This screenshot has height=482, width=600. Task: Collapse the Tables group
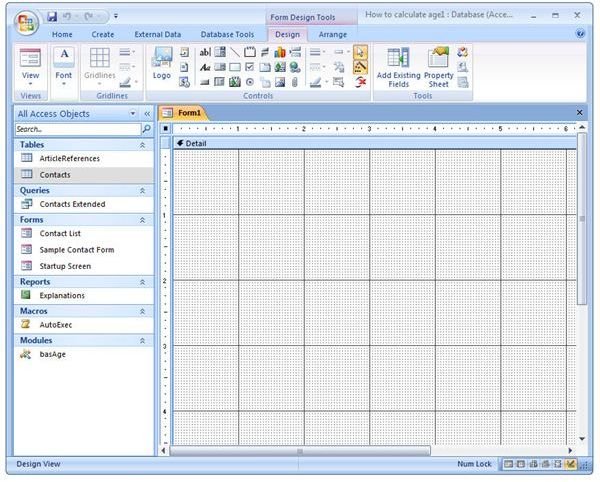pos(142,144)
